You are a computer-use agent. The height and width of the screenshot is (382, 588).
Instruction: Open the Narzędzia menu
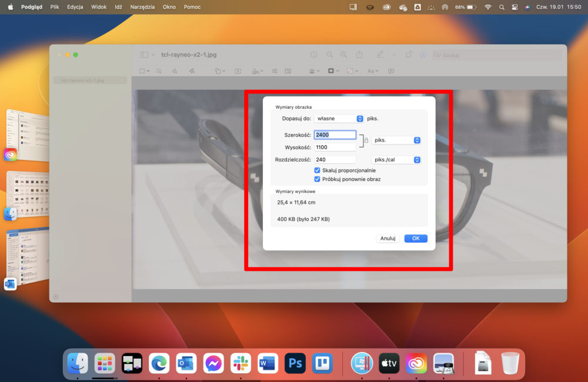pos(142,7)
